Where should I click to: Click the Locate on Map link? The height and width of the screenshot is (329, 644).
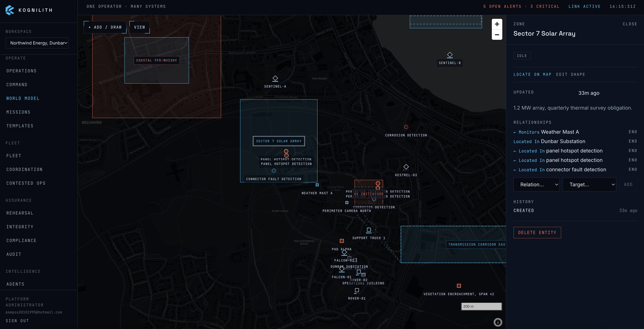pos(532,74)
